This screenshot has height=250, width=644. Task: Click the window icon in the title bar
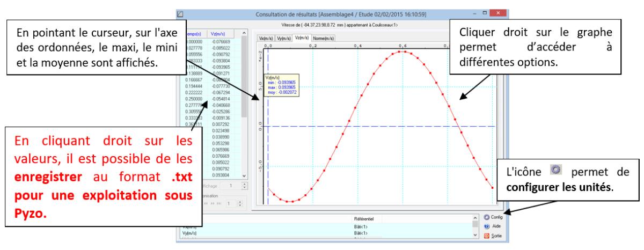coord(181,13)
